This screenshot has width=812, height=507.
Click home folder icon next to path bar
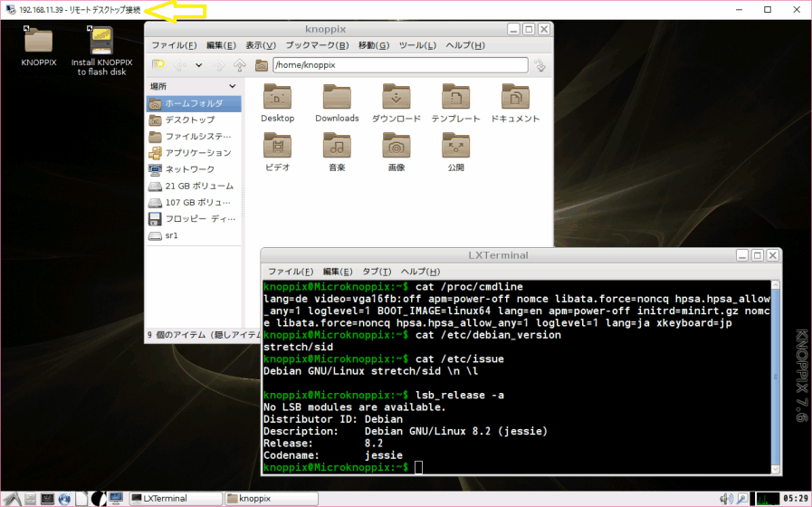tap(261, 65)
